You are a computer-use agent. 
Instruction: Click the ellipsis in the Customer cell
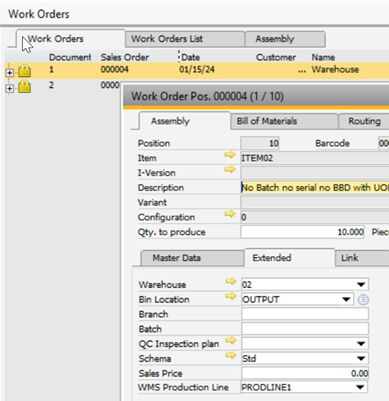[302, 71]
